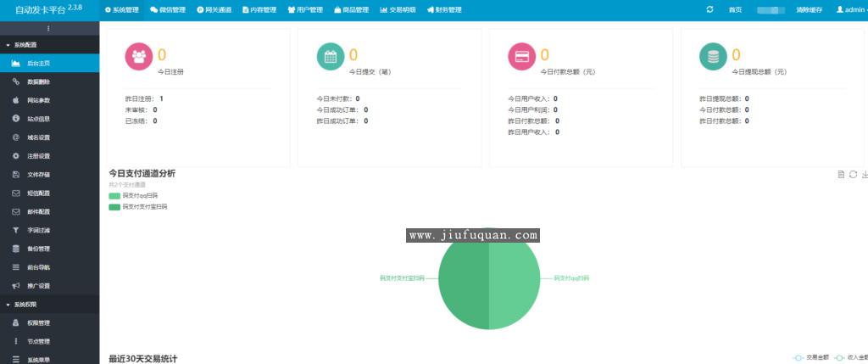This screenshot has width=868, height=364.
Task: Toggle the 码支付qq扫码 legend entry
Action: [133, 196]
